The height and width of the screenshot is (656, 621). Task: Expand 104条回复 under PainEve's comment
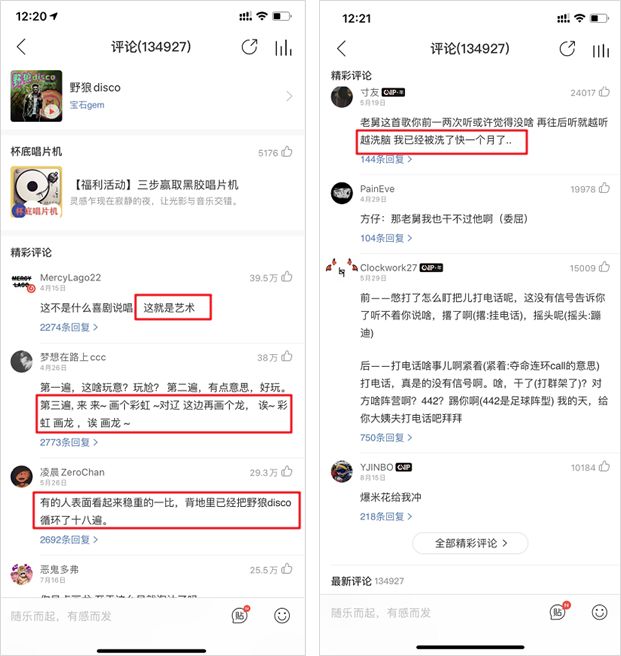coord(386,238)
